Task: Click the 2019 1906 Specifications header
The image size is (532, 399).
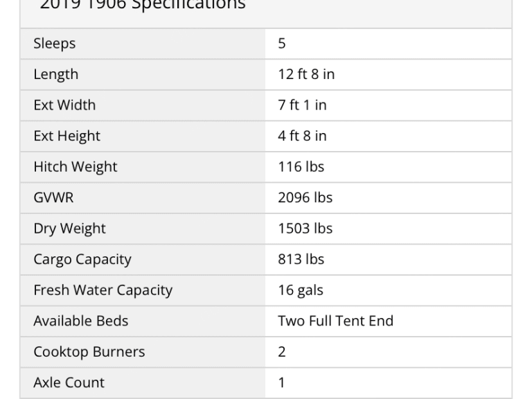Action: click(x=142, y=6)
